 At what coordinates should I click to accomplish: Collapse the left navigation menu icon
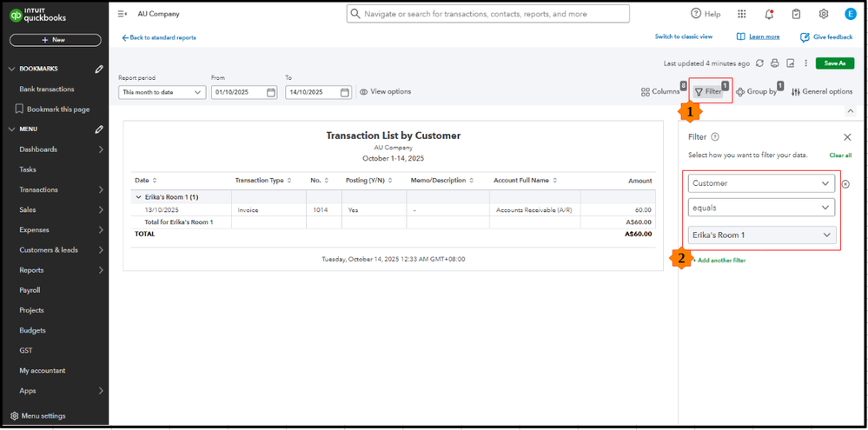click(123, 14)
